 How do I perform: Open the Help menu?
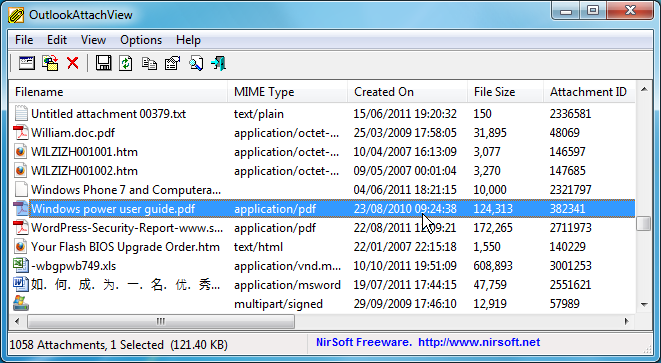(x=188, y=40)
